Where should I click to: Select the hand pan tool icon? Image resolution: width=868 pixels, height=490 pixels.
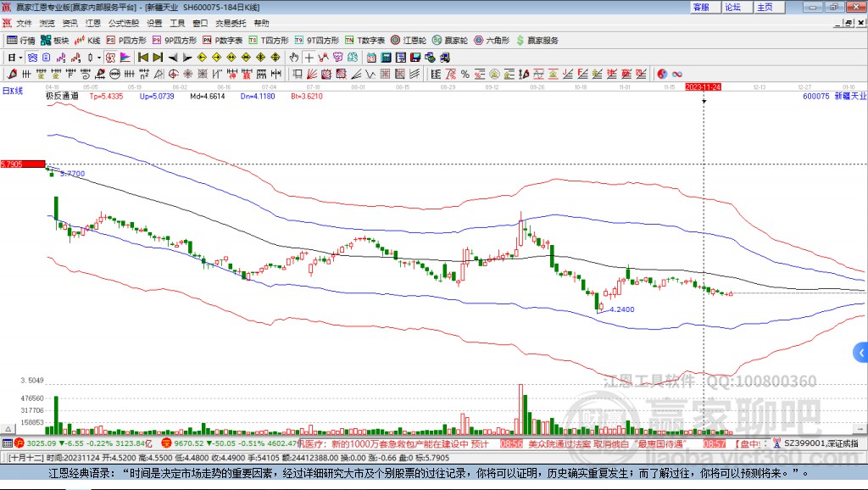click(294, 58)
